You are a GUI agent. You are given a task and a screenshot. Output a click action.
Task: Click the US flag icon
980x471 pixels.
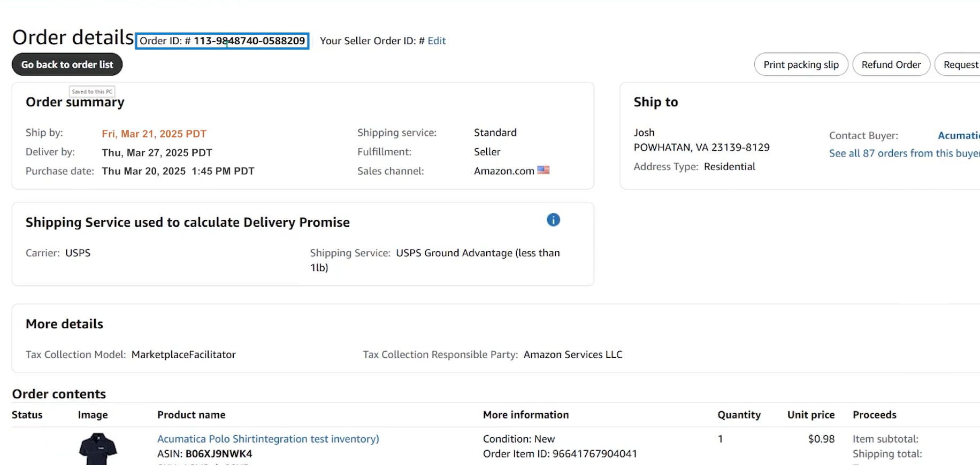tap(543, 170)
